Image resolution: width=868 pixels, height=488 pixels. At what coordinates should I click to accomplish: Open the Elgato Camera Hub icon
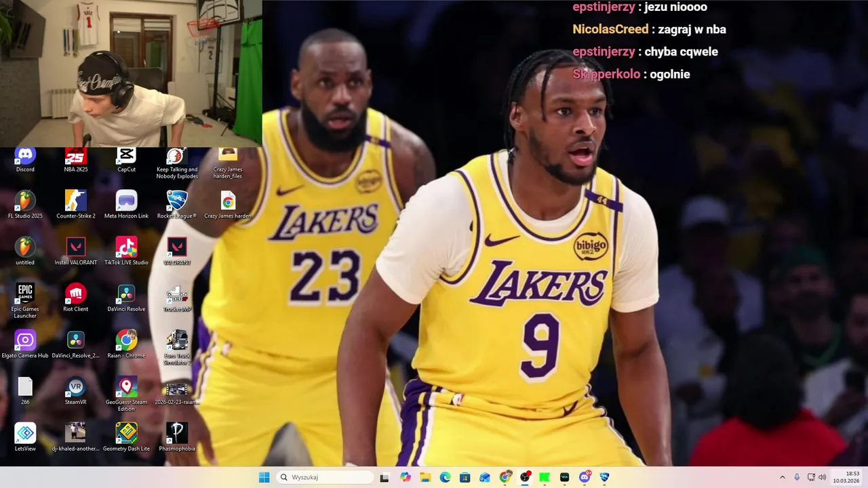25,344
